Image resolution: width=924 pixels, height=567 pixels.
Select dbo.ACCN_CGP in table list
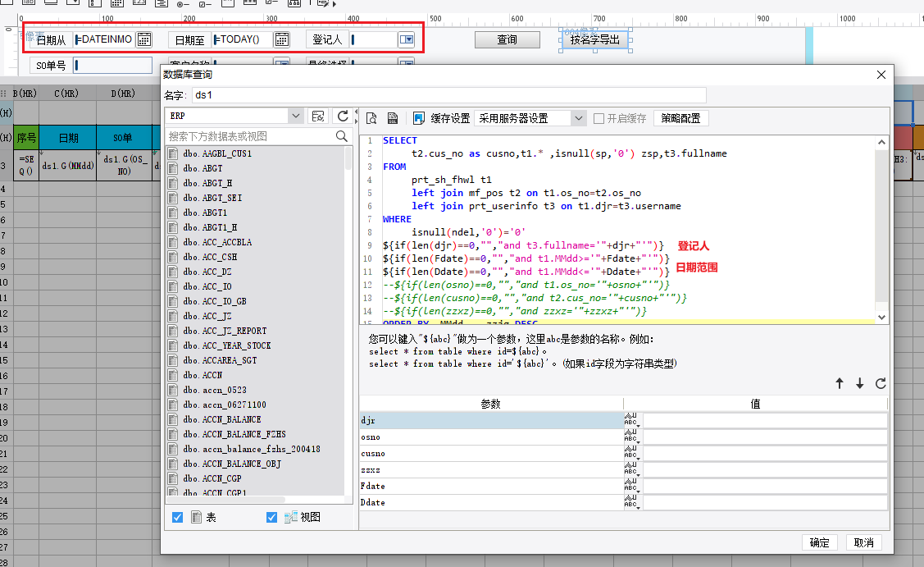(x=212, y=478)
